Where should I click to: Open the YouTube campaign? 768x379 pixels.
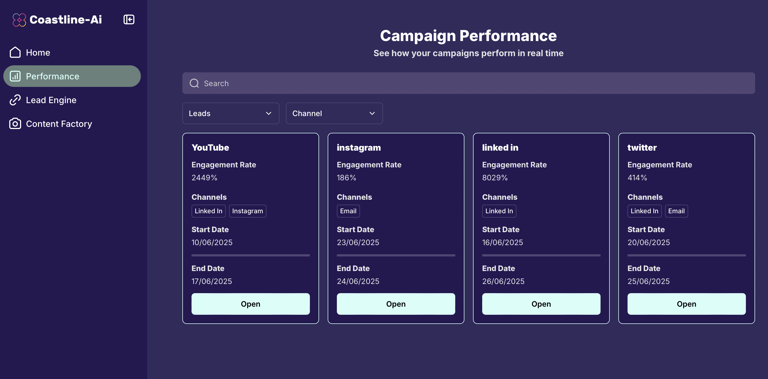click(250, 304)
